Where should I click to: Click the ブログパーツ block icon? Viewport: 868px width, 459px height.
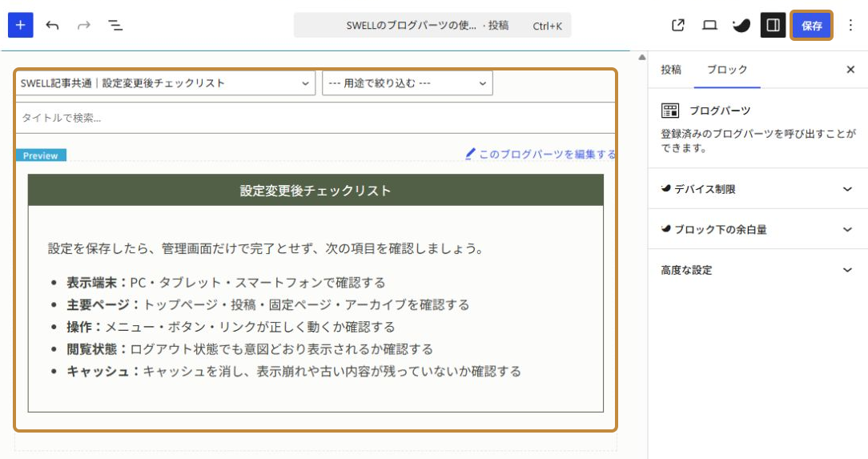[x=670, y=111]
